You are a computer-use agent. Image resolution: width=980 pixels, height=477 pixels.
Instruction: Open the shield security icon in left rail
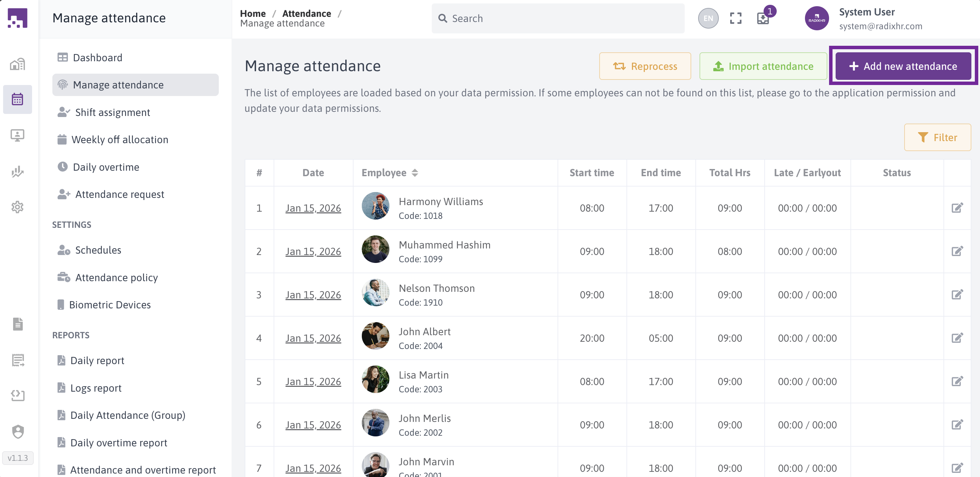tap(18, 432)
